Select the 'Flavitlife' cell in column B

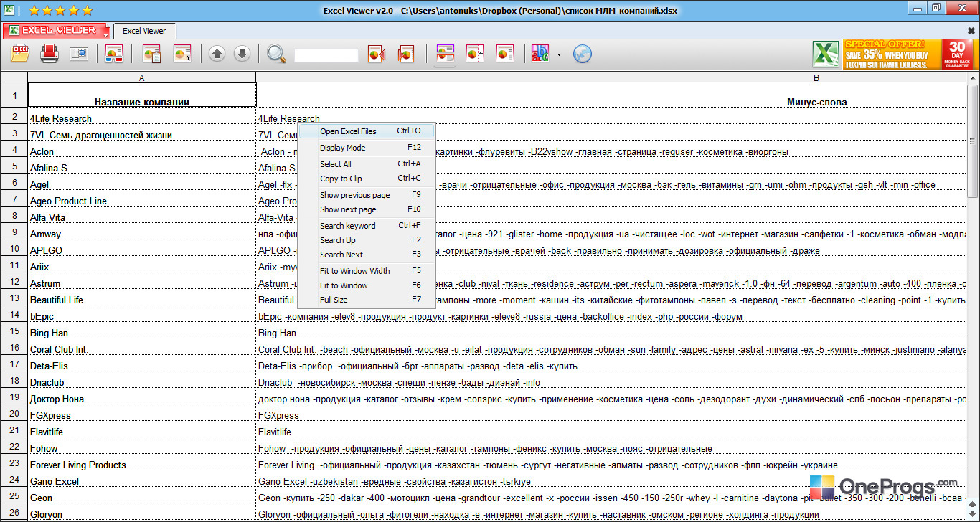point(612,431)
